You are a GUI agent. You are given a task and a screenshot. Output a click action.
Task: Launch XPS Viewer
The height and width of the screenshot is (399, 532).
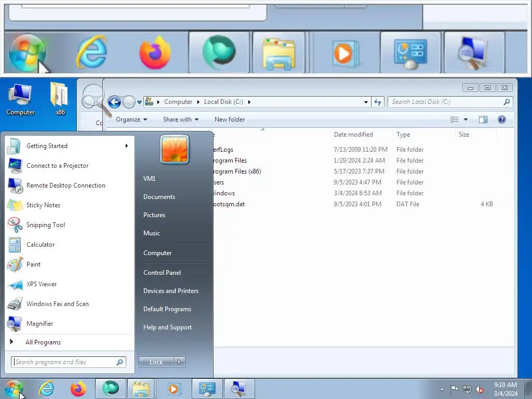click(69, 284)
